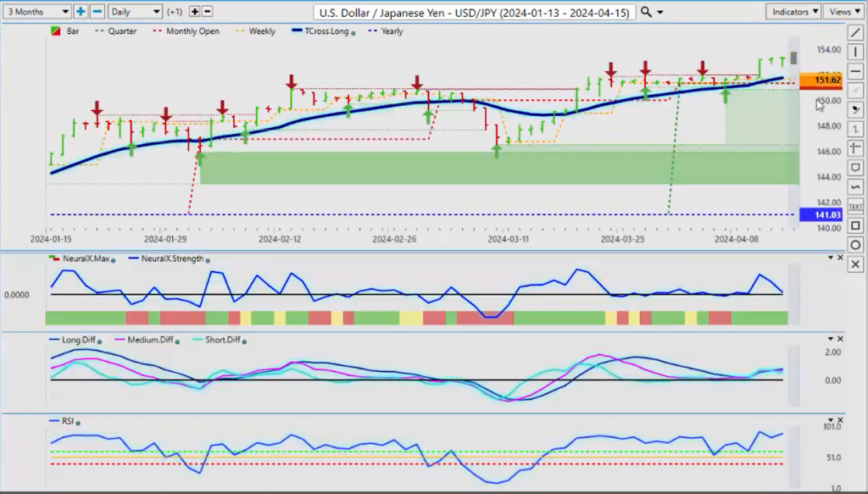Toggle the NeuralX.Strength indicator dot
Viewport: 868px width, 494px height.
coord(208,260)
